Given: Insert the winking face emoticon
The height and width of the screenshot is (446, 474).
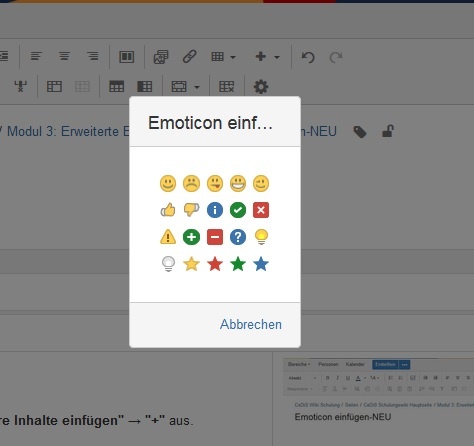Looking at the screenshot, I should point(261,183).
